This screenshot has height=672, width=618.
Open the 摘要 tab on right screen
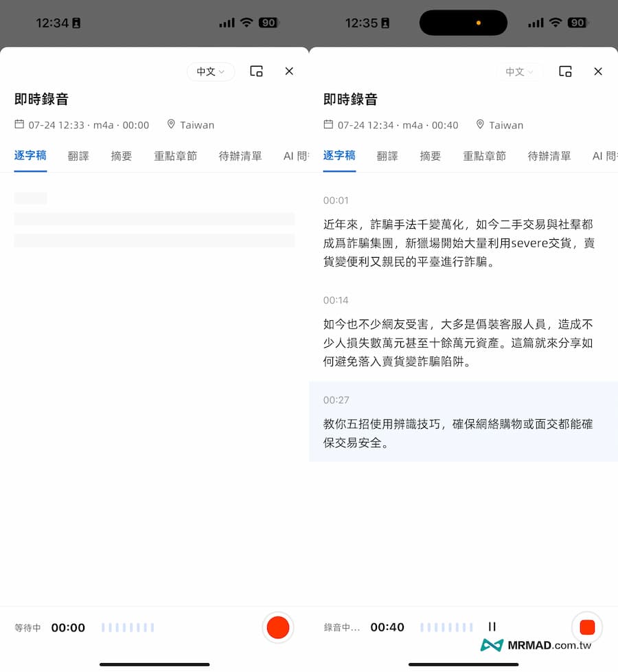[431, 156]
